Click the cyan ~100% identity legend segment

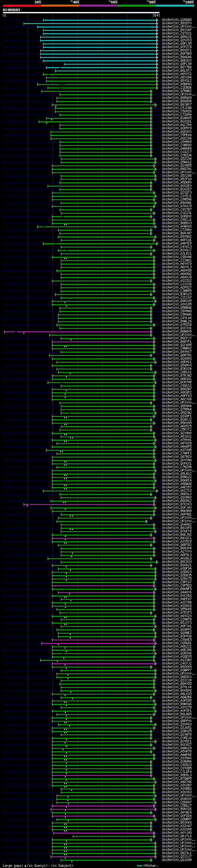pos(175,6)
